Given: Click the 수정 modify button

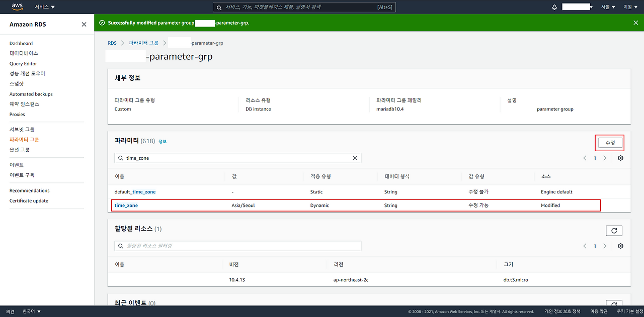Looking at the screenshot, I should (x=609, y=143).
